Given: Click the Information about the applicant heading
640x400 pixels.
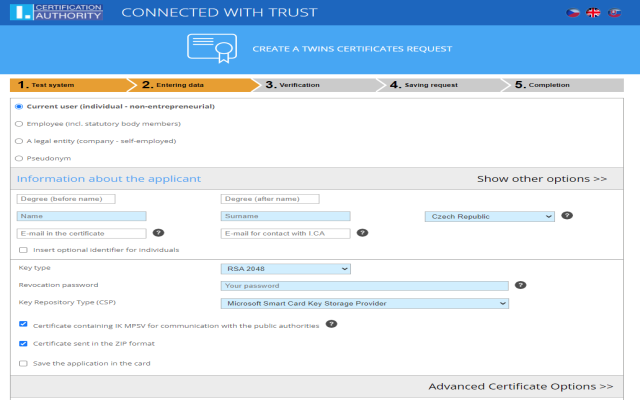Looking at the screenshot, I should 109,179.
